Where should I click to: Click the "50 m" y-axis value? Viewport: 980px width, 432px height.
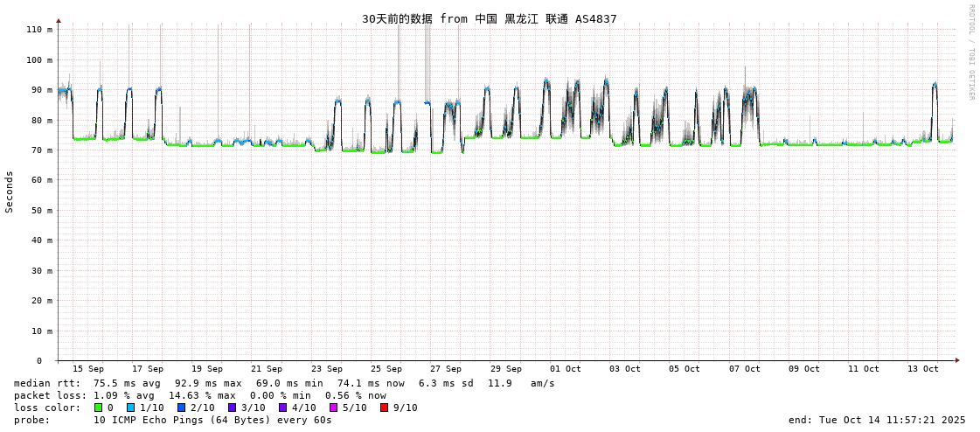coord(42,210)
